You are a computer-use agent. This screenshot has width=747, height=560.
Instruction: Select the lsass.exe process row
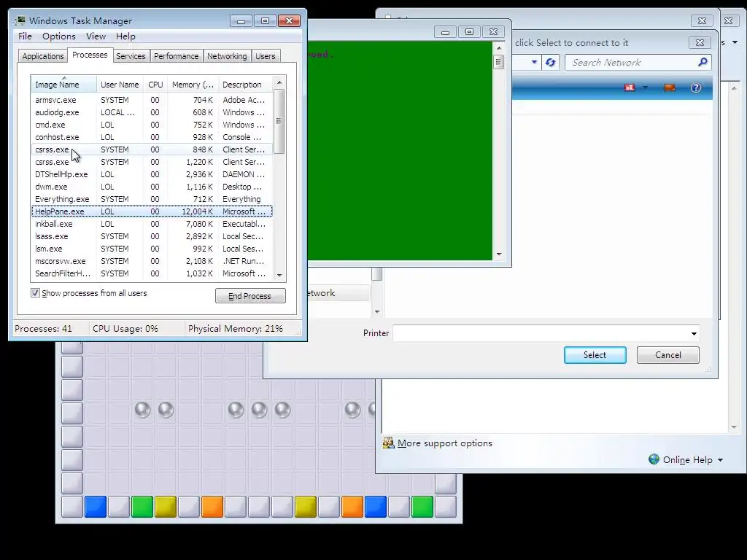152,236
